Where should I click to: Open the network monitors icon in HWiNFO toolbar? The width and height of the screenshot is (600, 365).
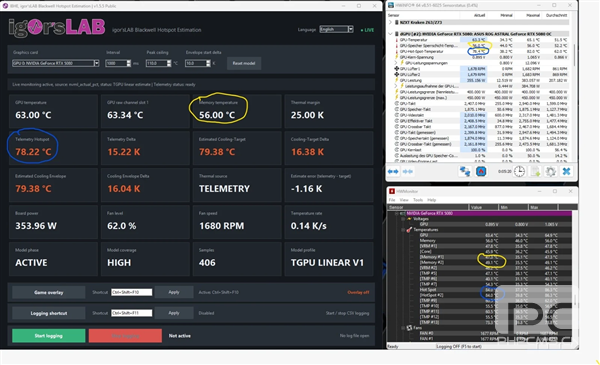tap(465, 171)
